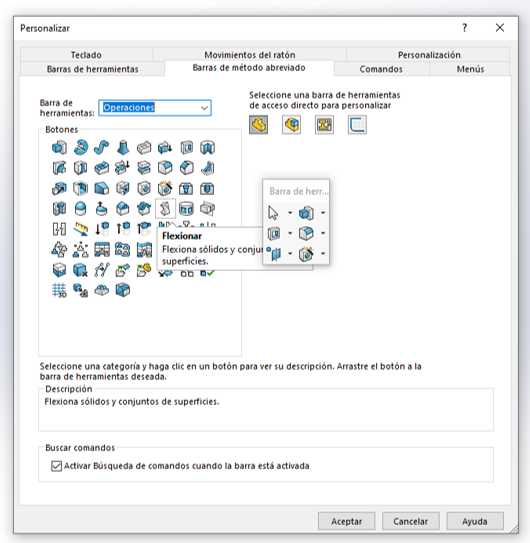Click the blue square with green checkmark icon
This screenshot has width=530, height=543.
click(207, 274)
